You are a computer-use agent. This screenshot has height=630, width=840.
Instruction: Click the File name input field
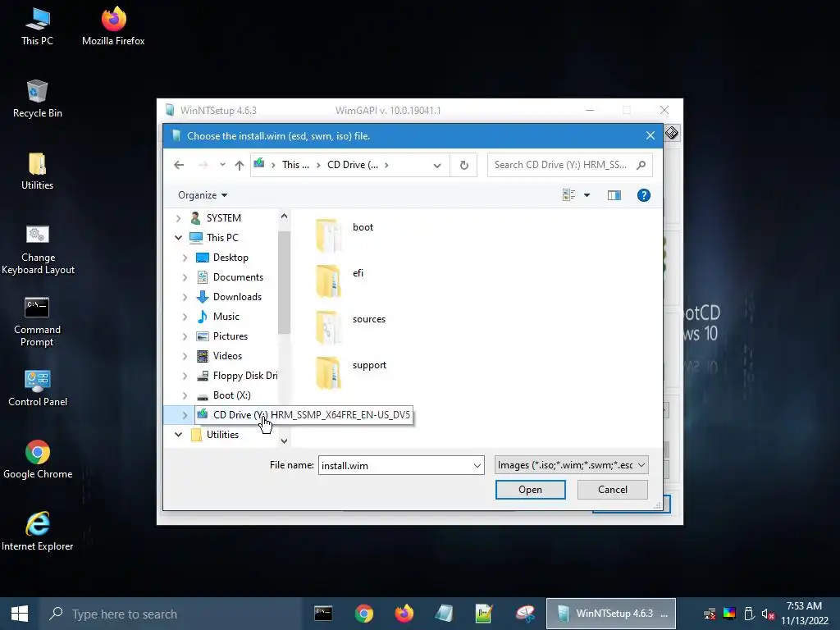pyautogui.click(x=395, y=466)
